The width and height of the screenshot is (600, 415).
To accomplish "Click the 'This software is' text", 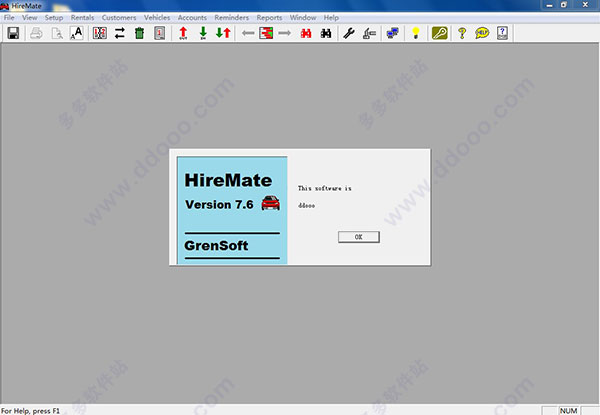I will coord(324,188).
